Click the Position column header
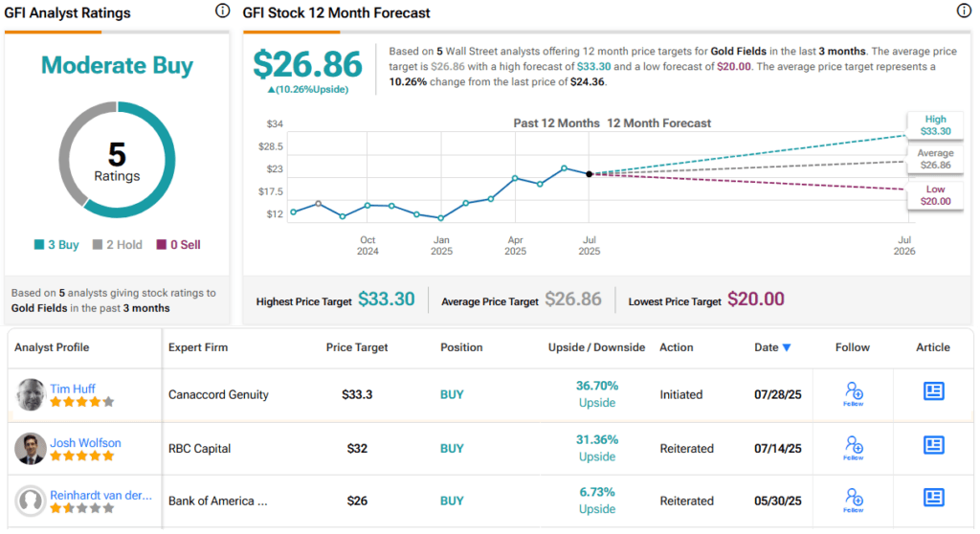 (x=461, y=347)
